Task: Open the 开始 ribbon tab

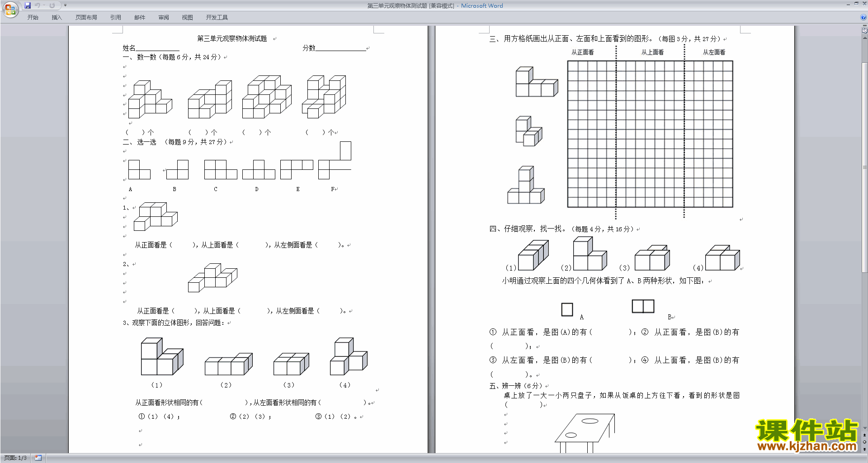Action: (33, 17)
